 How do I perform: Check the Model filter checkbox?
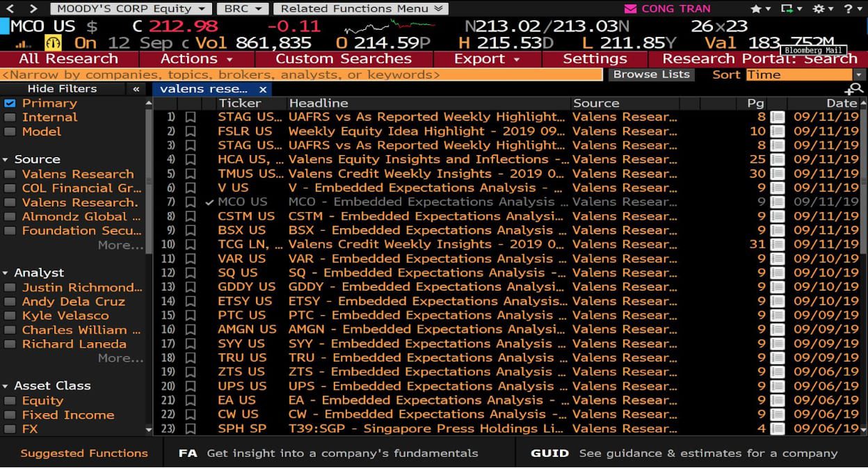tap(10, 131)
